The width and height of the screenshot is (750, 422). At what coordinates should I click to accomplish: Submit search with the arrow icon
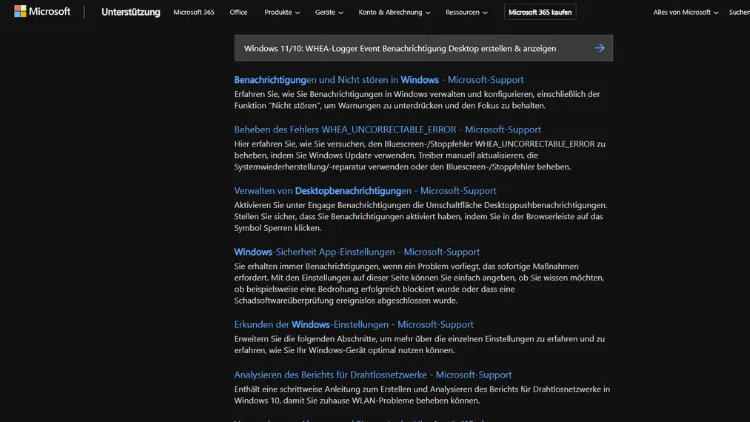[x=600, y=48]
